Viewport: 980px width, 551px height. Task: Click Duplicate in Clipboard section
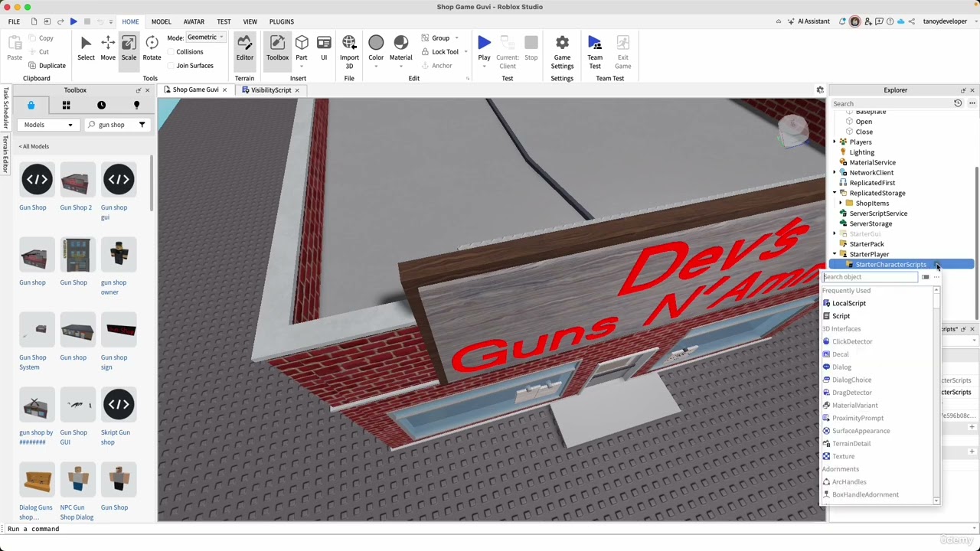(47, 65)
